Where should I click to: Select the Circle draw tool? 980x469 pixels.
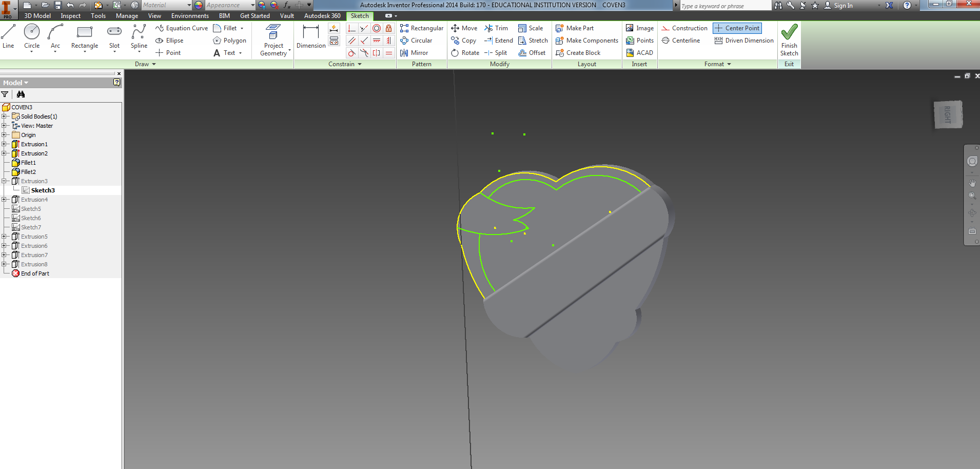pyautogui.click(x=32, y=37)
